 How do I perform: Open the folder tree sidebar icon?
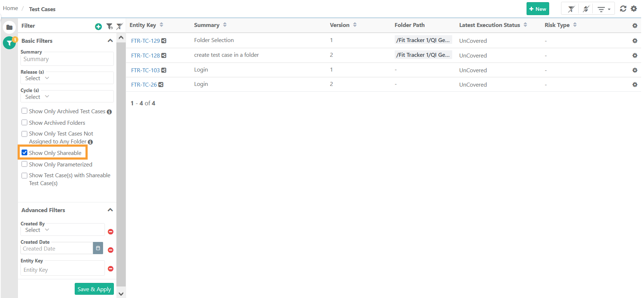pyautogui.click(x=9, y=27)
